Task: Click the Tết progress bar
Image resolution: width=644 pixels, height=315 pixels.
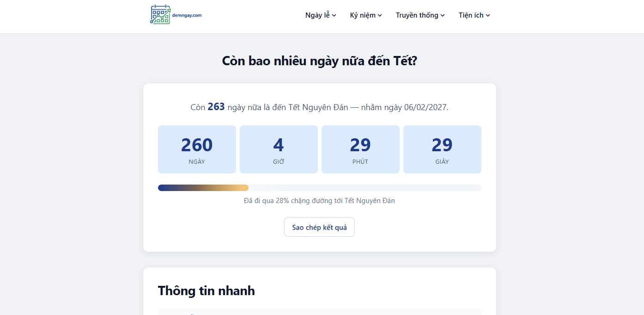Action: point(320,188)
